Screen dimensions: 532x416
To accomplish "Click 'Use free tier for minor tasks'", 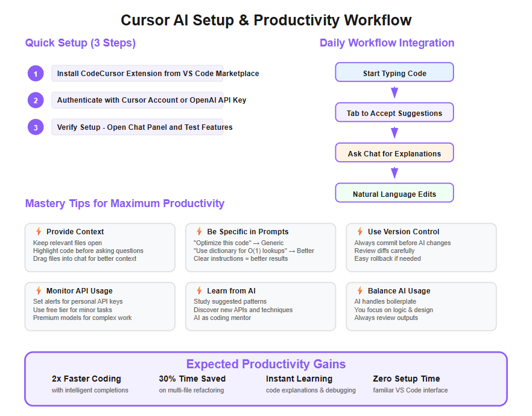I will [72, 310].
